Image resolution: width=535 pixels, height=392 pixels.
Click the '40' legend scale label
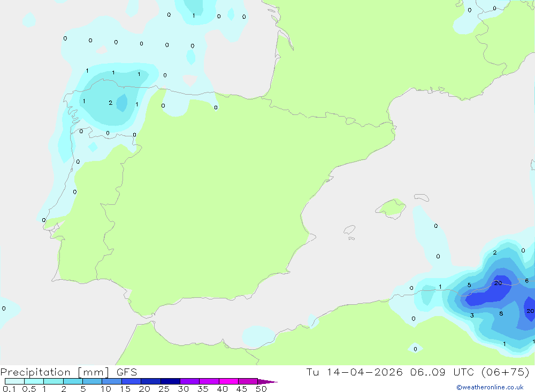coord(222,389)
